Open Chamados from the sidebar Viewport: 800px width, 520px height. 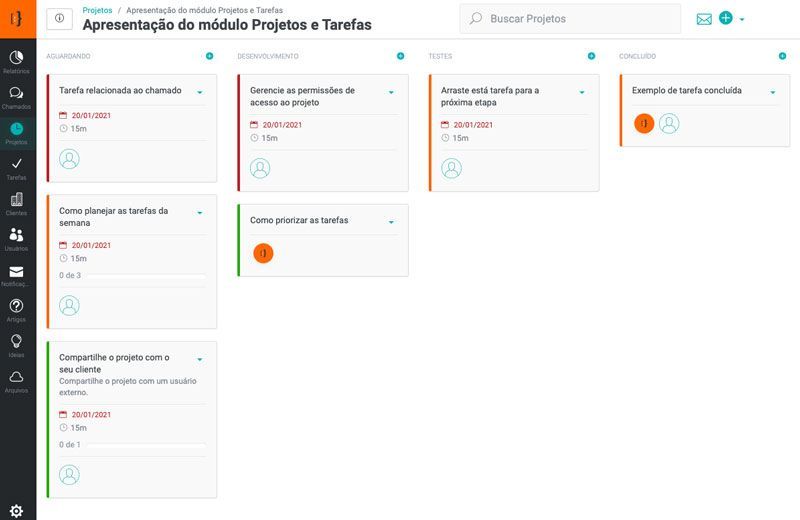point(17,96)
